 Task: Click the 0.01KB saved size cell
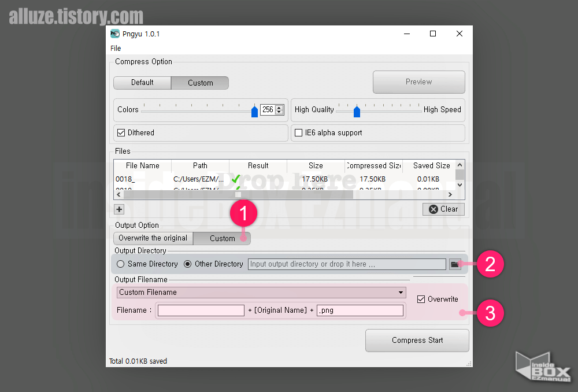428,179
